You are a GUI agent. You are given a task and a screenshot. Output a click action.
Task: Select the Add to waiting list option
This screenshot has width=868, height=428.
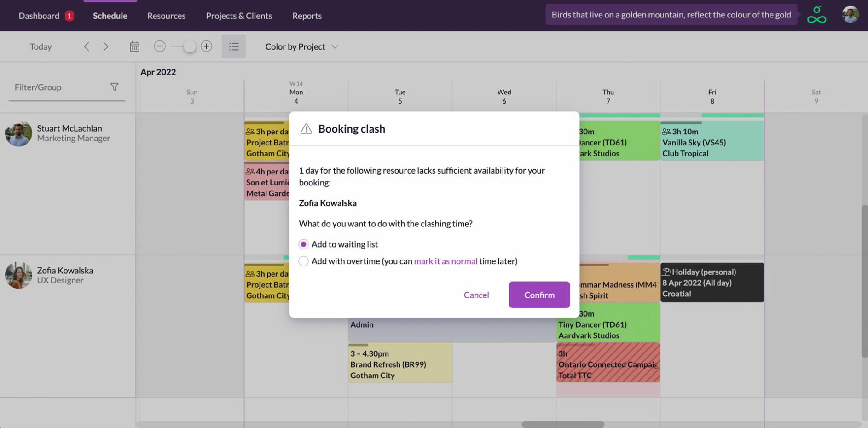(x=303, y=244)
